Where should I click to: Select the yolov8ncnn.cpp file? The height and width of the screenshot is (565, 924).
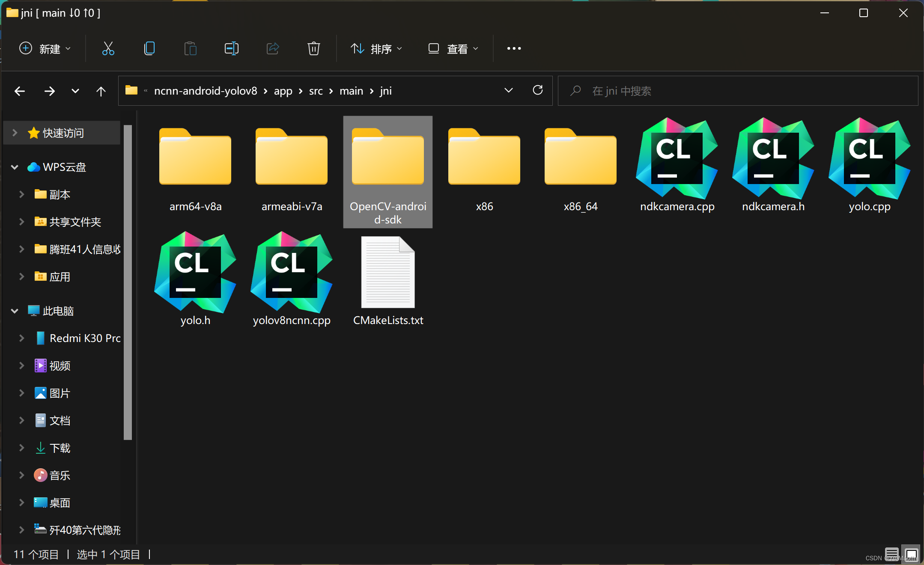(292, 279)
